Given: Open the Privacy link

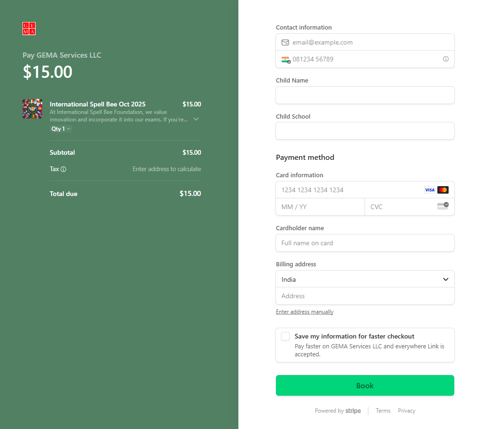Looking at the screenshot, I should click(x=406, y=411).
